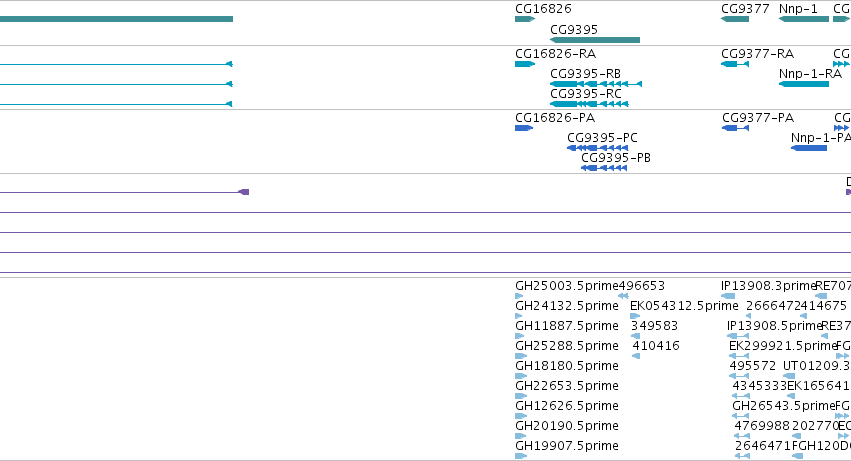This screenshot has width=851, height=461.
Task: Click EST 495572 label
Action: (x=753, y=367)
